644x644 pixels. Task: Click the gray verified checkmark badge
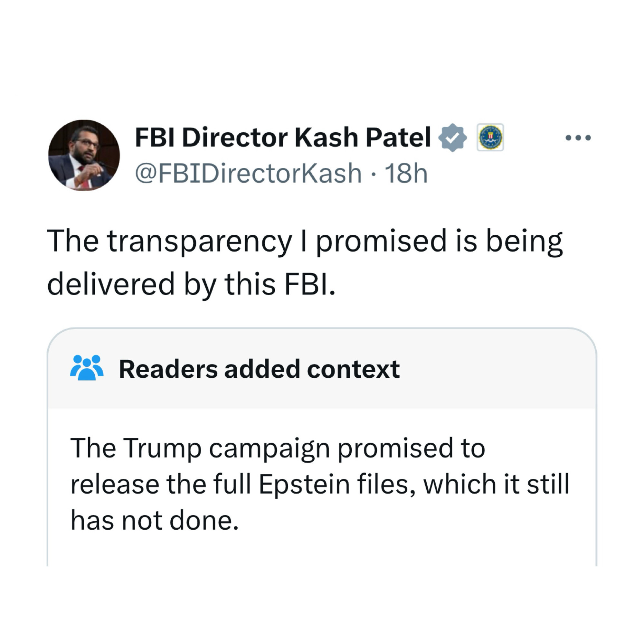click(x=452, y=138)
